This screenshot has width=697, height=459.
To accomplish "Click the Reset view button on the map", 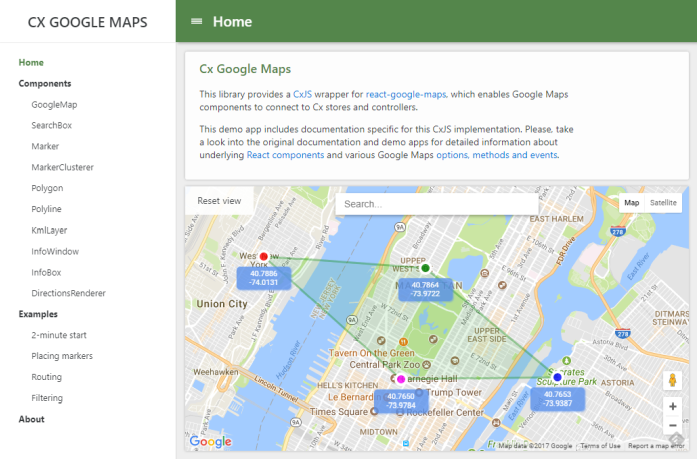I will 219,201.
